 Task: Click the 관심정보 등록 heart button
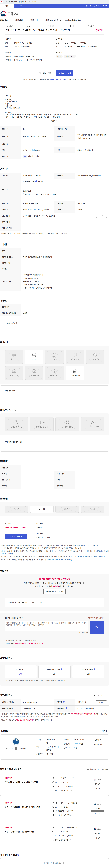[x=45, y=73]
